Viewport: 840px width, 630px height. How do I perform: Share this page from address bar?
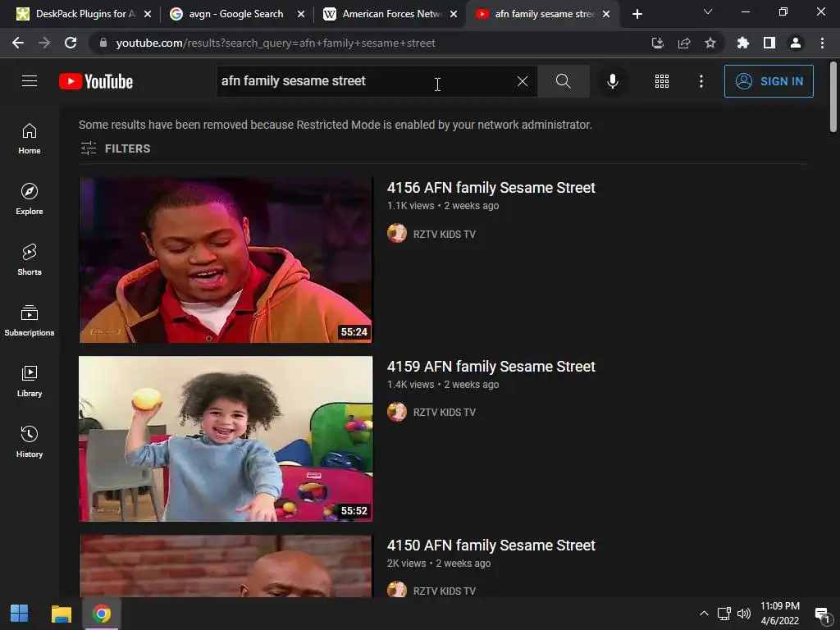683,43
